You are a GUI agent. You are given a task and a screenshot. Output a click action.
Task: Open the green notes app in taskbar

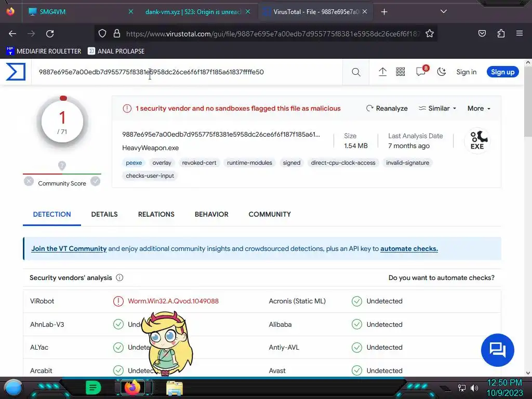(x=94, y=388)
